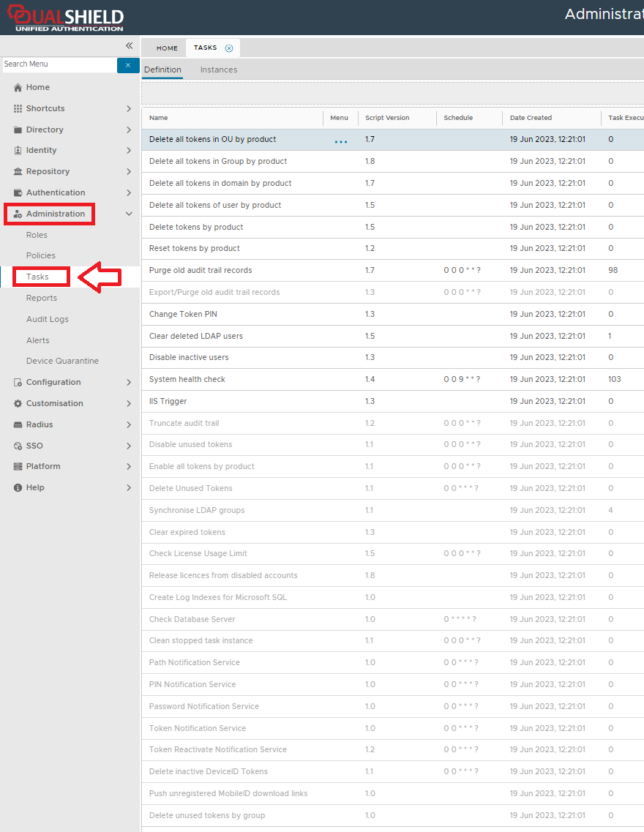This screenshot has height=832, width=644.
Task: Collapse sidebar with double chevron icon
Action: [x=129, y=45]
